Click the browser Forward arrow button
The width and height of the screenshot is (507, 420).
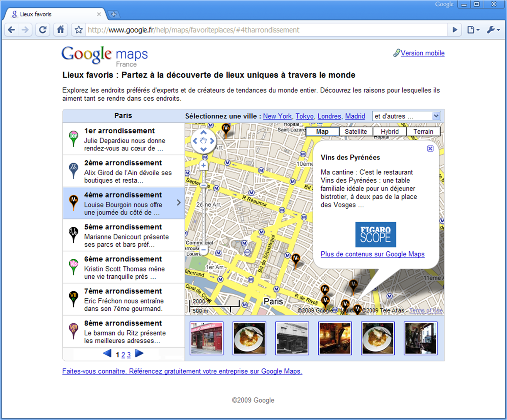click(x=25, y=30)
